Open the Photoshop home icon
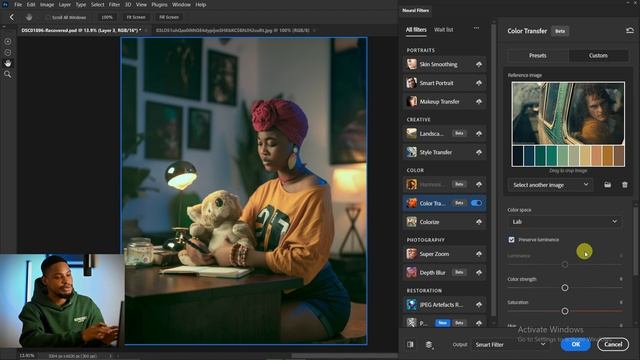 point(5,4)
